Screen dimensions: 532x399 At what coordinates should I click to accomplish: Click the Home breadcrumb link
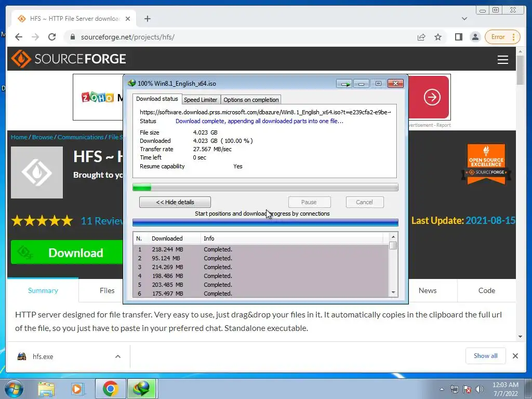(x=19, y=137)
